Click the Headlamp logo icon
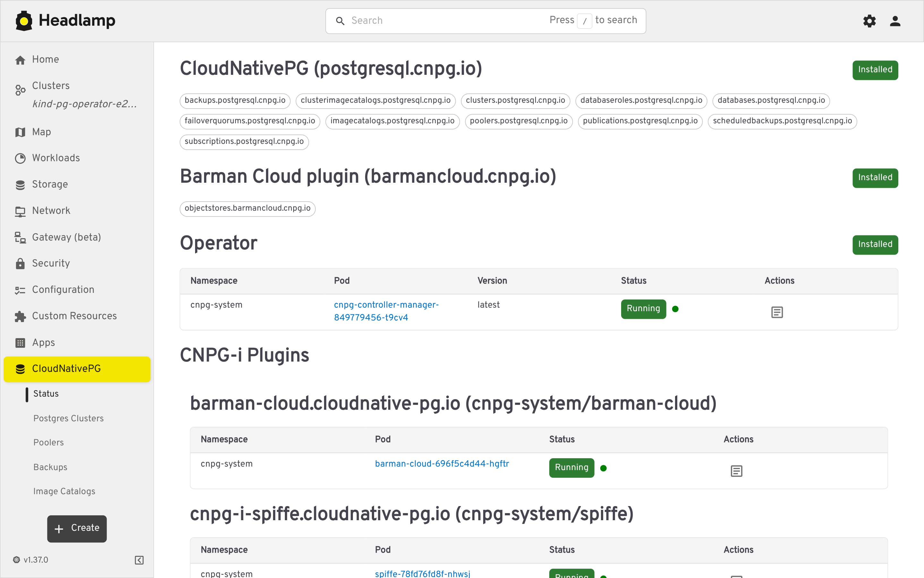Viewport: 924px width, 578px height. tap(24, 21)
